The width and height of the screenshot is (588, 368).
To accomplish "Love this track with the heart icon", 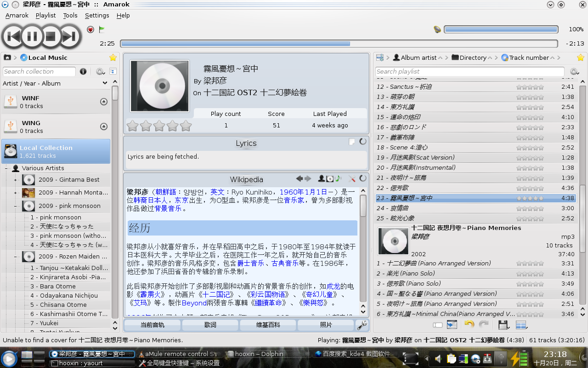I will point(90,29).
